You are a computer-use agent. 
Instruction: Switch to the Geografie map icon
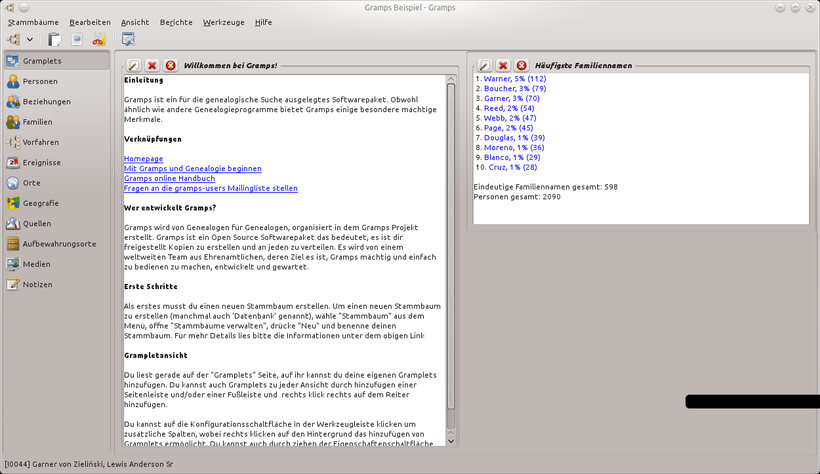point(13,203)
